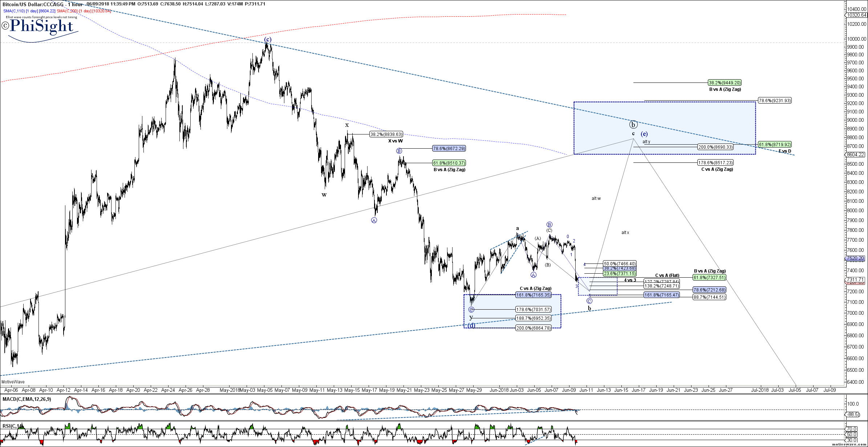Select the blue (d) wave label
This screenshot has height=447, width=868.
pyautogui.click(x=471, y=325)
